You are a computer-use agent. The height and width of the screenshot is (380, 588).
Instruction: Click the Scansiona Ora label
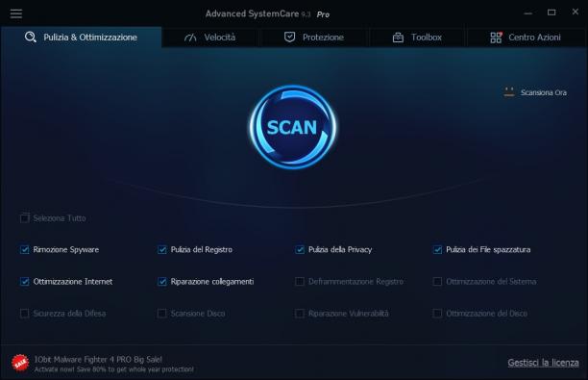[x=544, y=92]
